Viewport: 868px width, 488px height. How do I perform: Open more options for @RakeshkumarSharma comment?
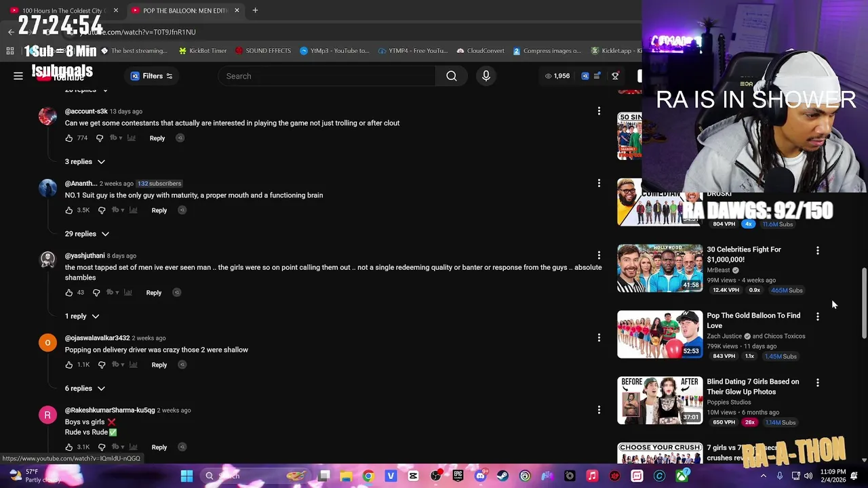599,410
